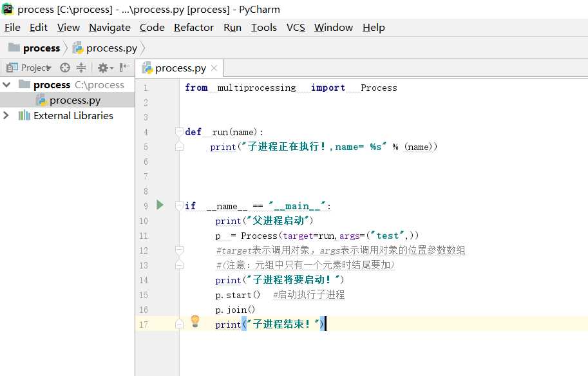
Task: Click the yellow lightbulb intention icon
Action: tap(195, 321)
